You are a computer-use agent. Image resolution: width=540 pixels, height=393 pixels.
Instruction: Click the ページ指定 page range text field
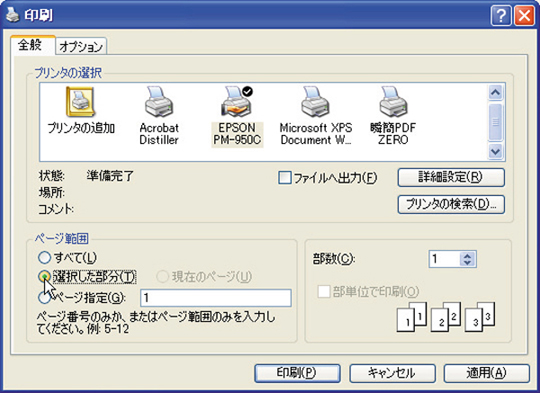tap(216, 298)
